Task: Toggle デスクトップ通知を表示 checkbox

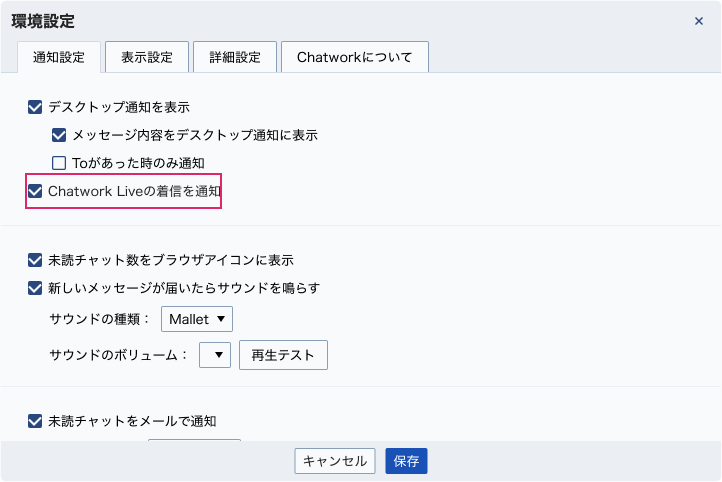Action: point(35,107)
